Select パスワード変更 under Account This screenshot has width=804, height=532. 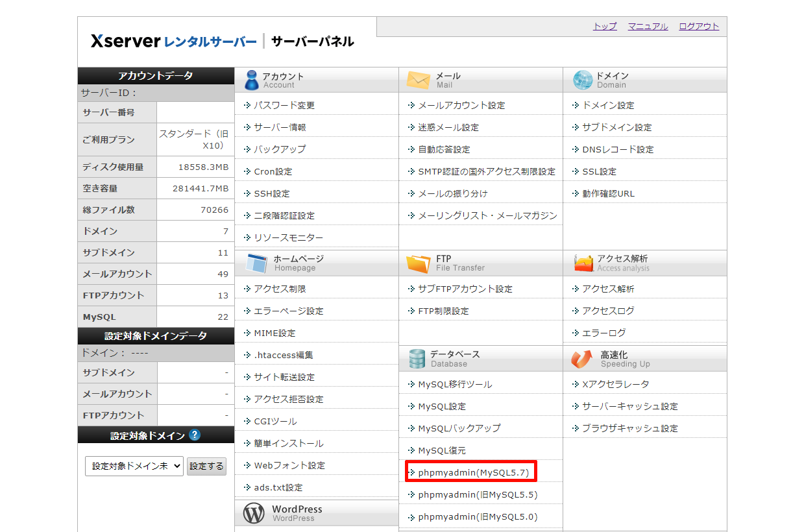[x=284, y=105]
